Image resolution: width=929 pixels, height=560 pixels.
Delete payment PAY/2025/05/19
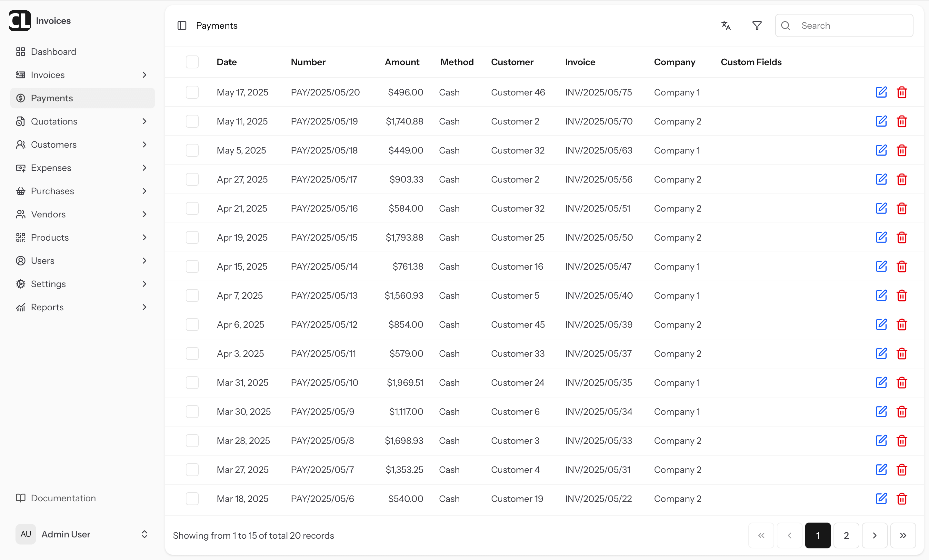902,121
